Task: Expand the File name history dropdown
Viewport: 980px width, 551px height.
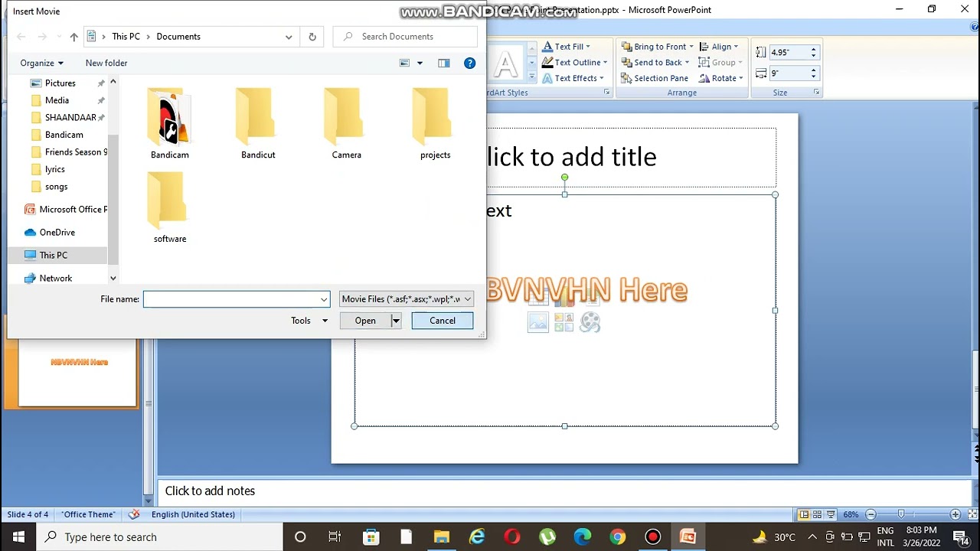Action: coord(324,299)
